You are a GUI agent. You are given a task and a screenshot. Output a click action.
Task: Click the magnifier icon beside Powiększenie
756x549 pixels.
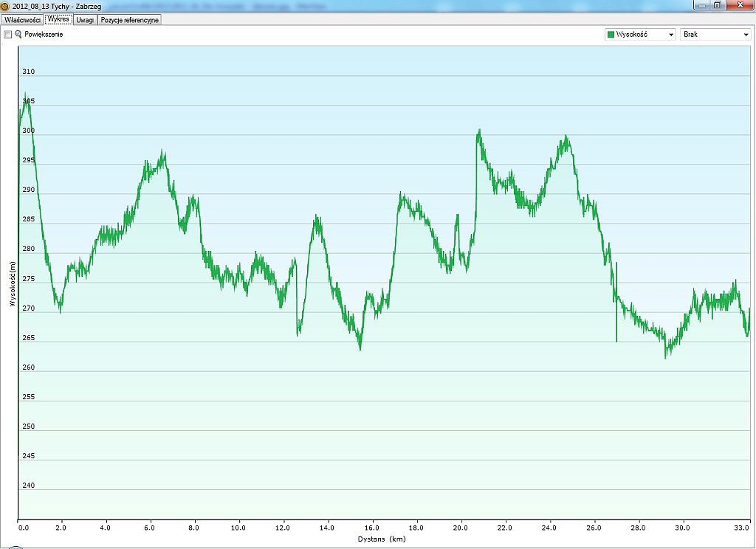pos(18,35)
